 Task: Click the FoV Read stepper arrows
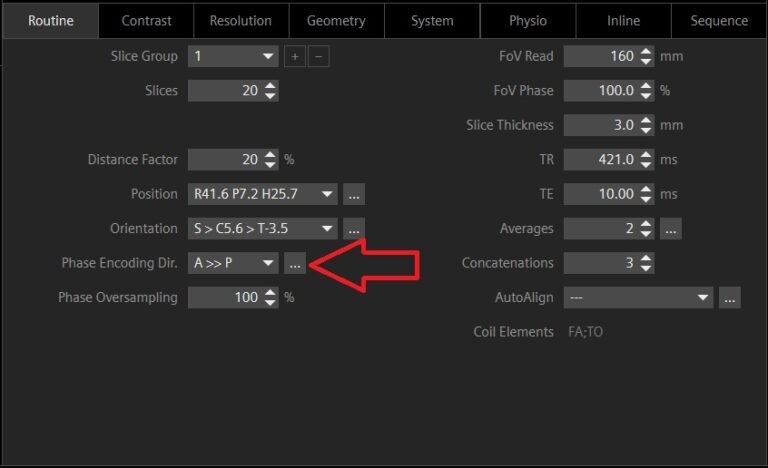pos(646,57)
